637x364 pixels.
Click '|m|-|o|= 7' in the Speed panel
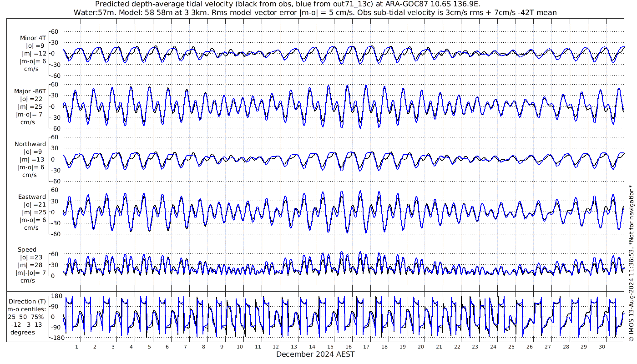[31, 273]
